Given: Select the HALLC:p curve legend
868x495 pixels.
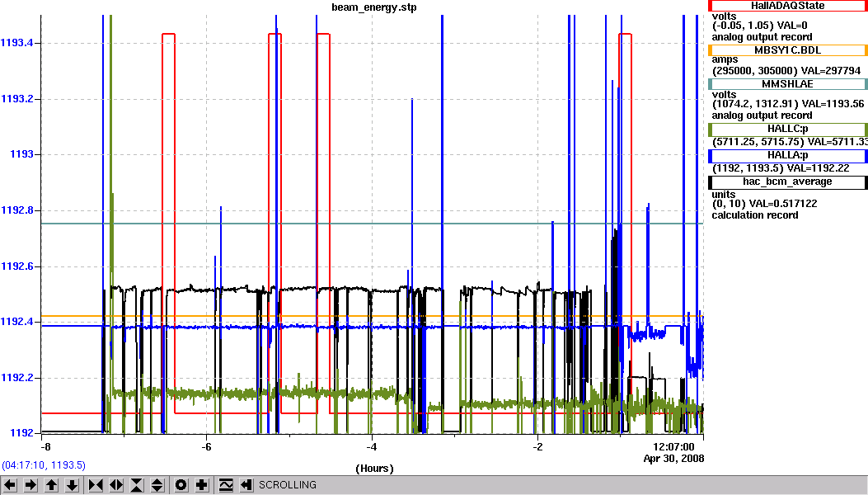Looking at the screenshot, I should coord(788,129).
